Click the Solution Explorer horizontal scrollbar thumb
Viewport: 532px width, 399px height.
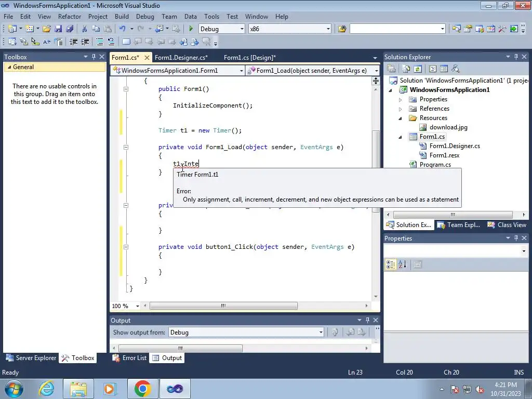tap(453, 215)
